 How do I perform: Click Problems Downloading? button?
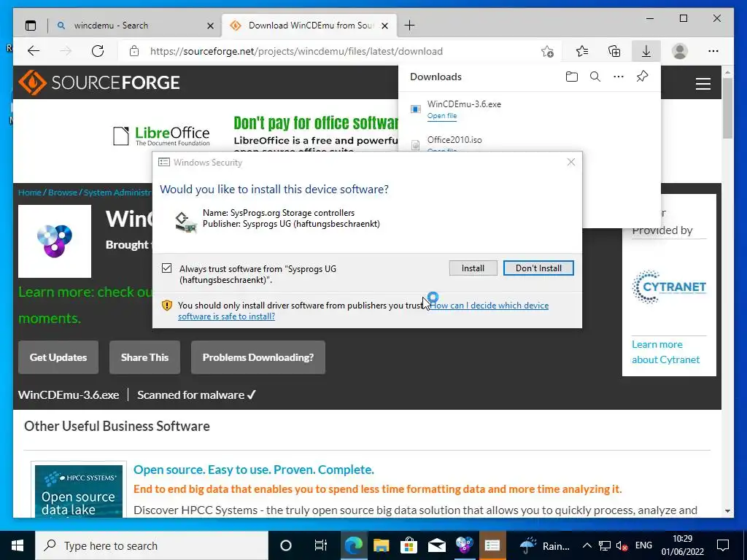tap(258, 357)
